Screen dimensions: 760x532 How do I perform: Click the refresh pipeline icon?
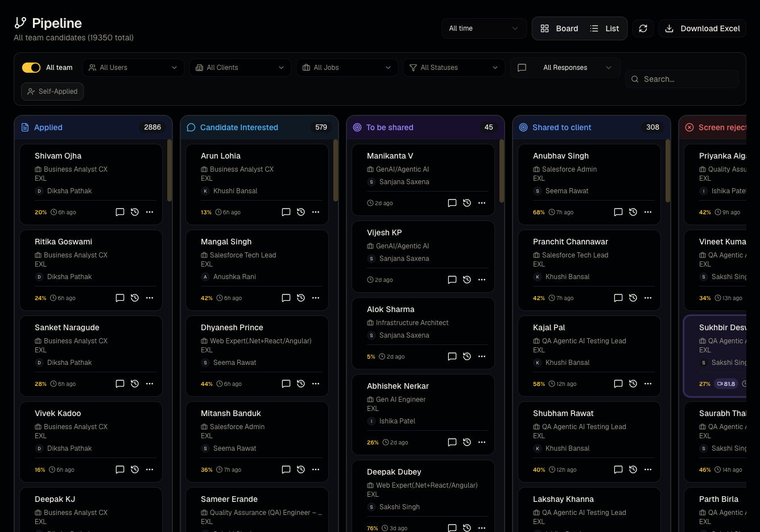pyautogui.click(x=643, y=28)
